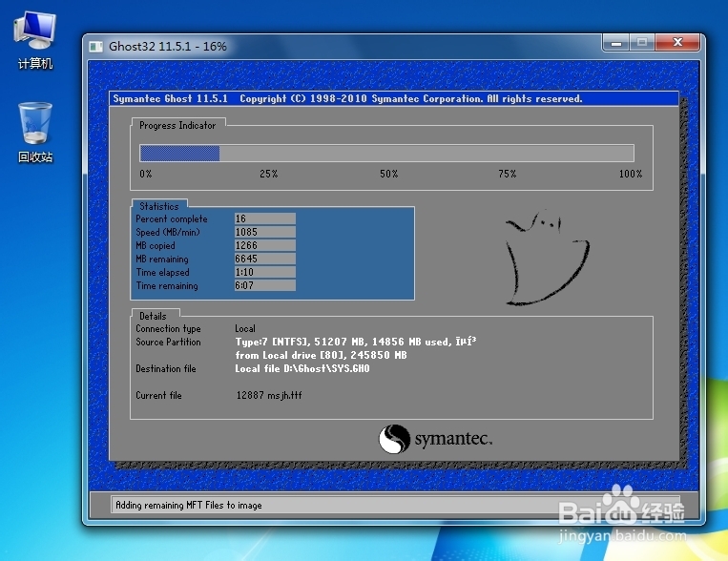Image resolution: width=728 pixels, height=561 pixels.
Task: Click the MB copied value 1266
Action: (x=264, y=245)
